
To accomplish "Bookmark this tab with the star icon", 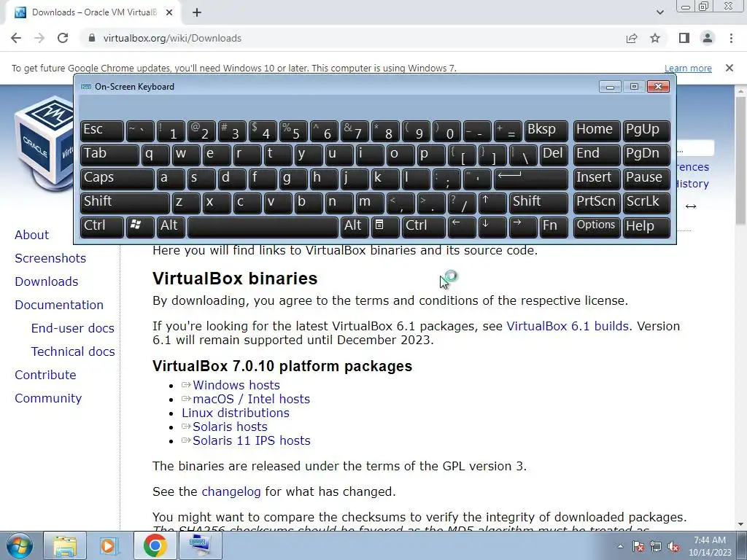I will coord(655,38).
